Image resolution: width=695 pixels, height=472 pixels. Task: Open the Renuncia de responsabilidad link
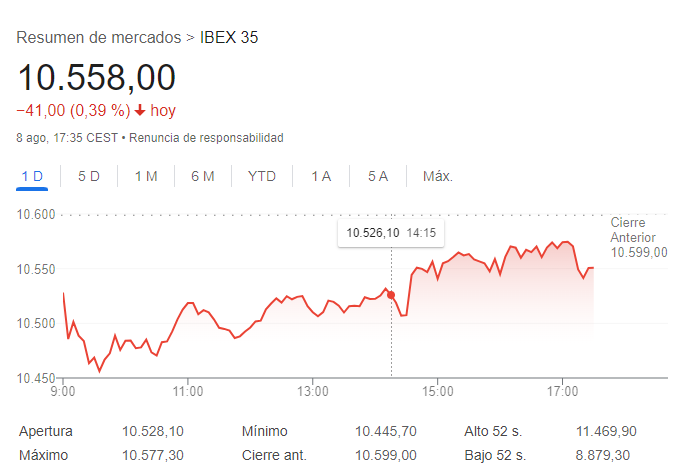[x=206, y=137]
